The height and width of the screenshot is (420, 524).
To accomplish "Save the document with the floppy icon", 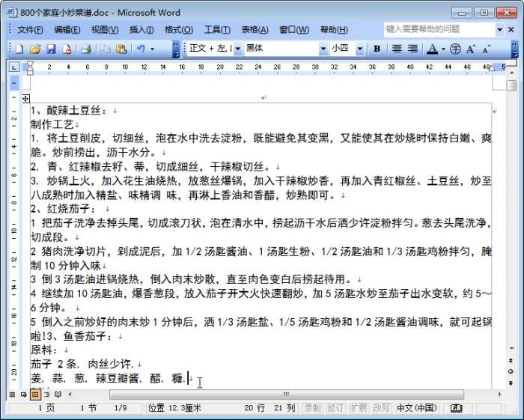I will tap(51, 49).
